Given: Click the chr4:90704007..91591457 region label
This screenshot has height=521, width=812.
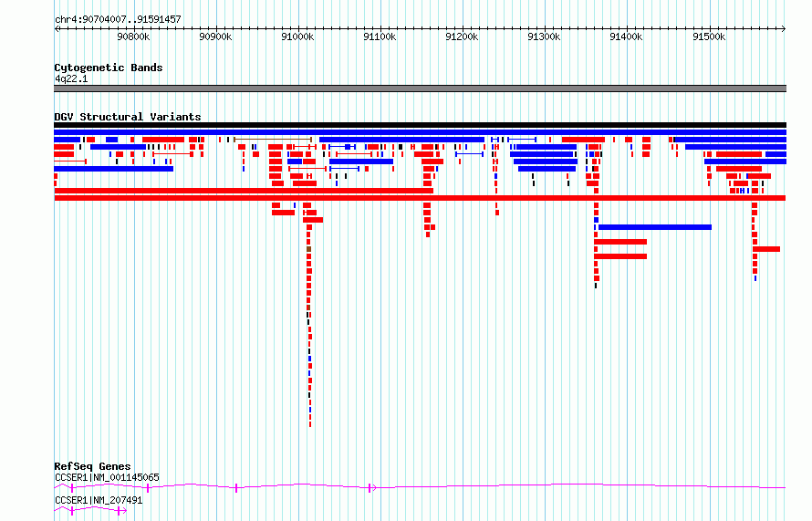Looking at the screenshot, I should pyautogui.click(x=118, y=19).
